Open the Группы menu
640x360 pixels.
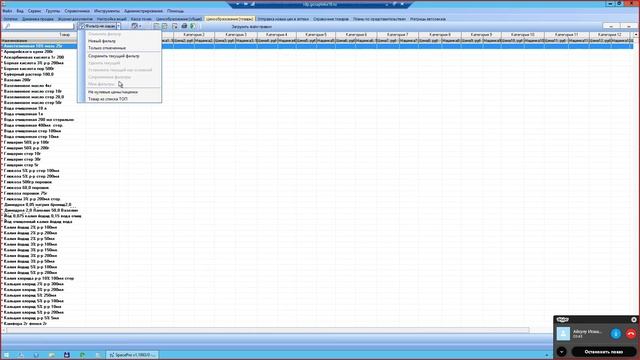point(53,11)
